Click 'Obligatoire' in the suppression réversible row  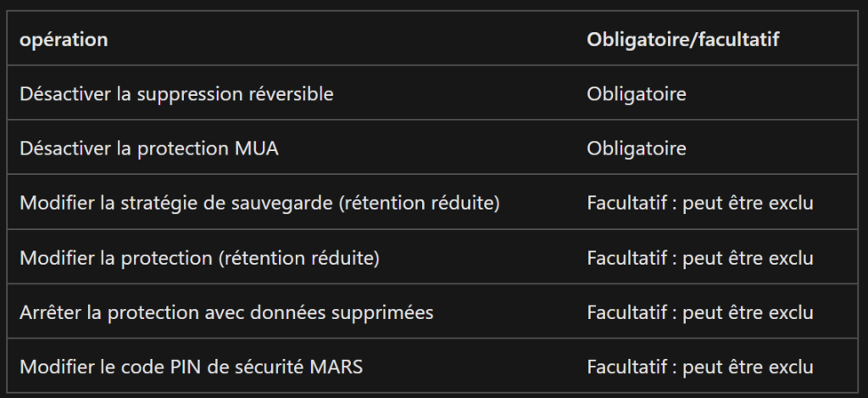(x=636, y=93)
